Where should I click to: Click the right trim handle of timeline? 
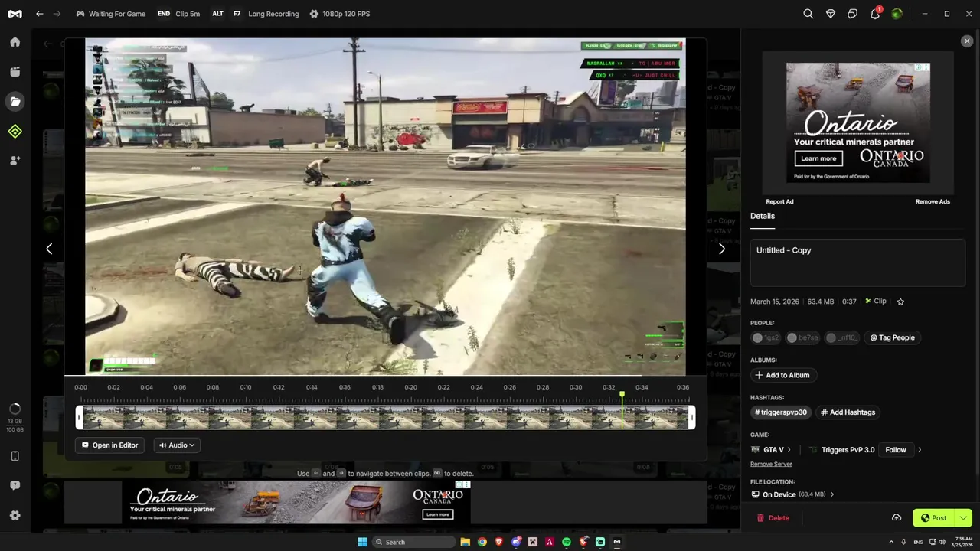(692, 417)
